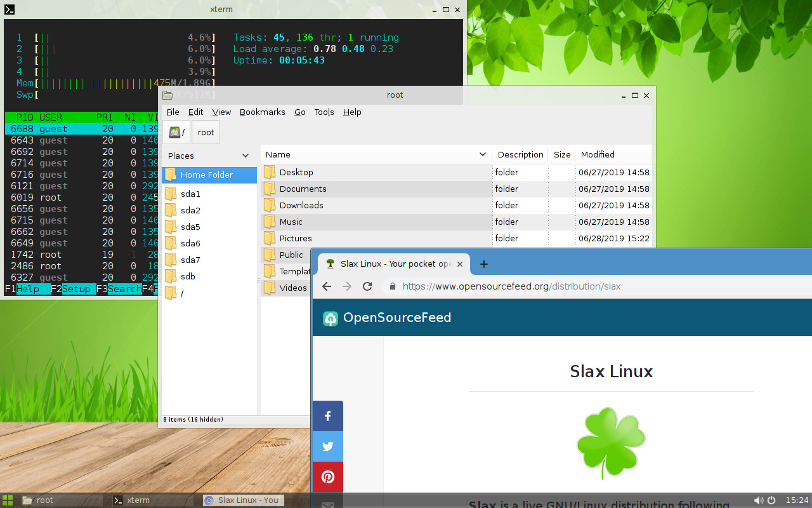Close the Slax Linux browser tab
812x508 pixels.
(460, 264)
